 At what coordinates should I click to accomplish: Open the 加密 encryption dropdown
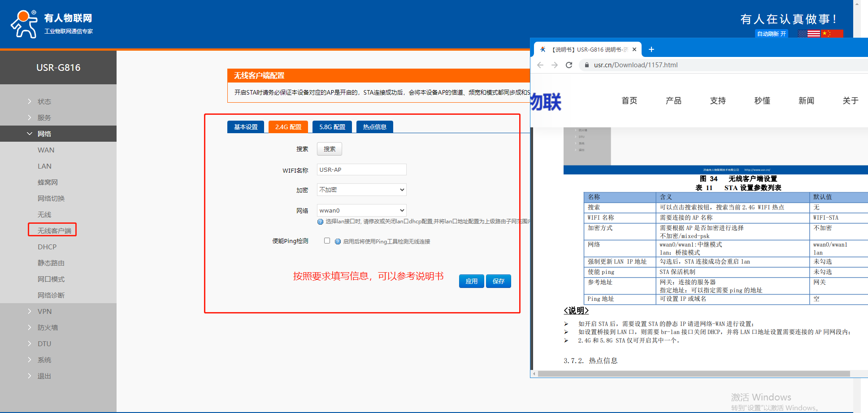click(x=361, y=190)
